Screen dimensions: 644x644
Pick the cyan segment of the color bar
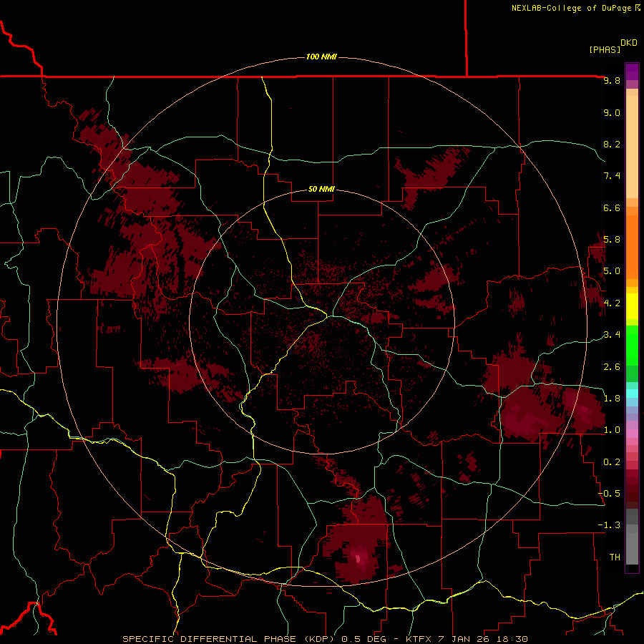coord(632,394)
